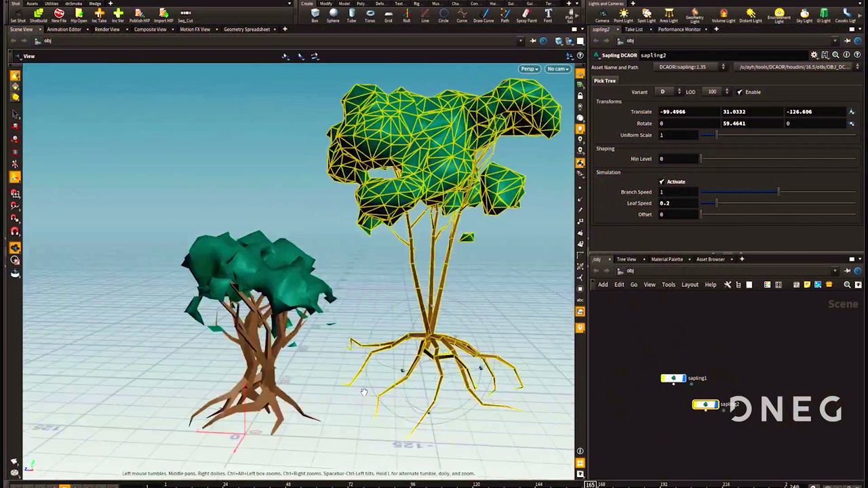Uncheck the Activate simulation checkbox
This screenshot has height=488, width=868.
tap(662, 182)
